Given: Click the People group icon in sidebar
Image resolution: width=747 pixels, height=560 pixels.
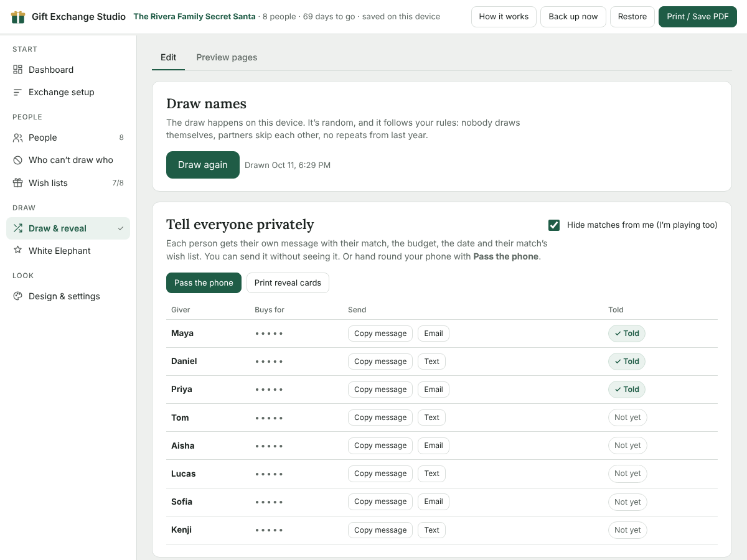Looking at the screenshot, I should pyautogui.click(x=17, y=138).
